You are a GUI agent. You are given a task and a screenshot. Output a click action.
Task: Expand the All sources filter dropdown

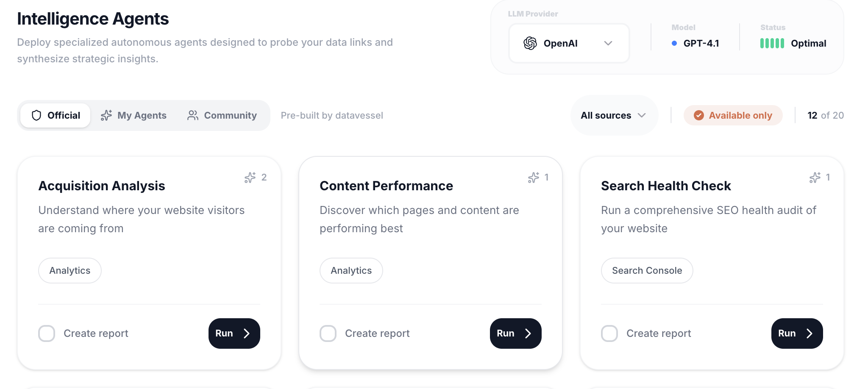click(x=614, y=115)
